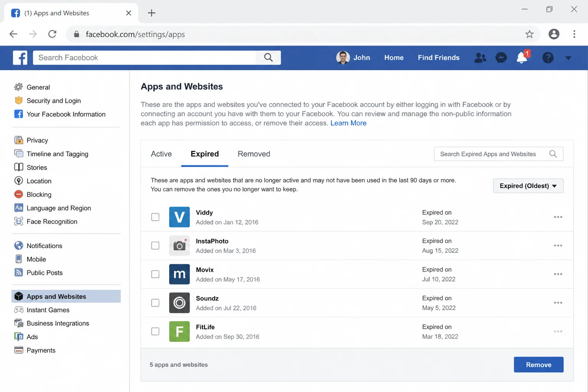Switch to the Active tab
Image resolution: width=588 pixels, height=392 pixels.
click(161, 154)
